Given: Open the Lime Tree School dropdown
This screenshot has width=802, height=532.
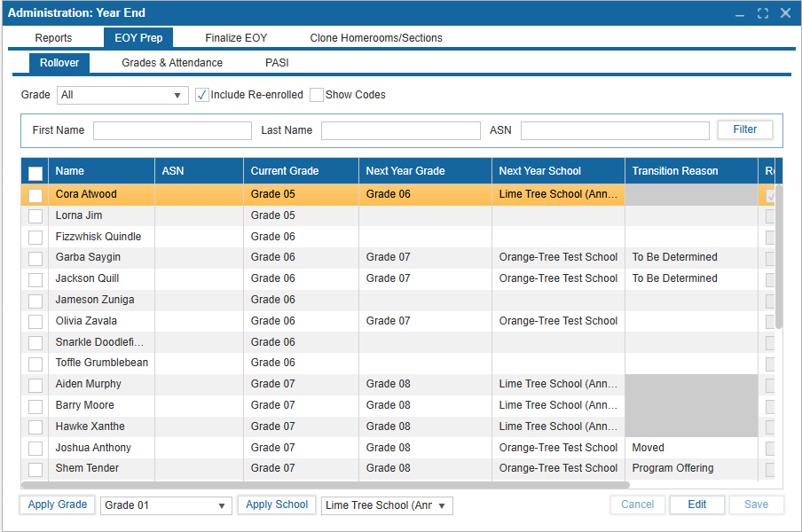Looking at the screenshot, I should [x=387, y=505].
